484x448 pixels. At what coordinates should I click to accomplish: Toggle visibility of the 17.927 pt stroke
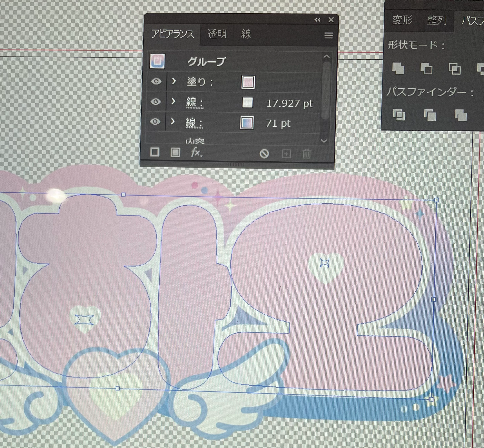coord(156,101)
